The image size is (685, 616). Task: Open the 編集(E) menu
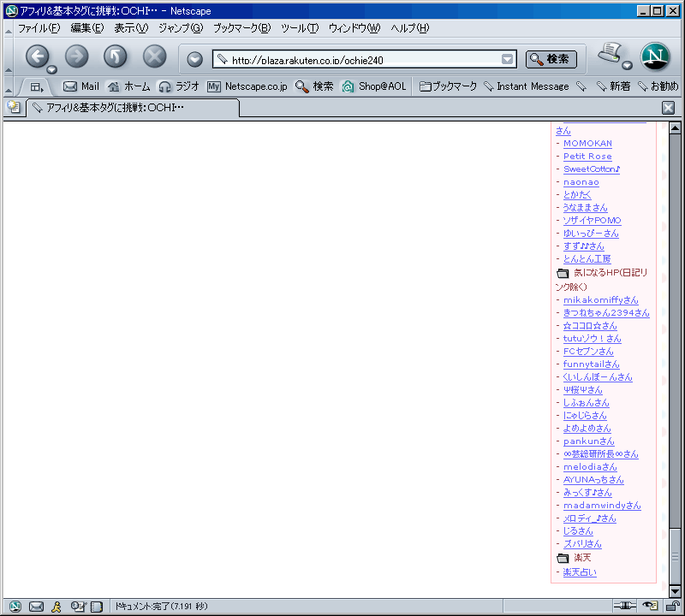(87, 28)
